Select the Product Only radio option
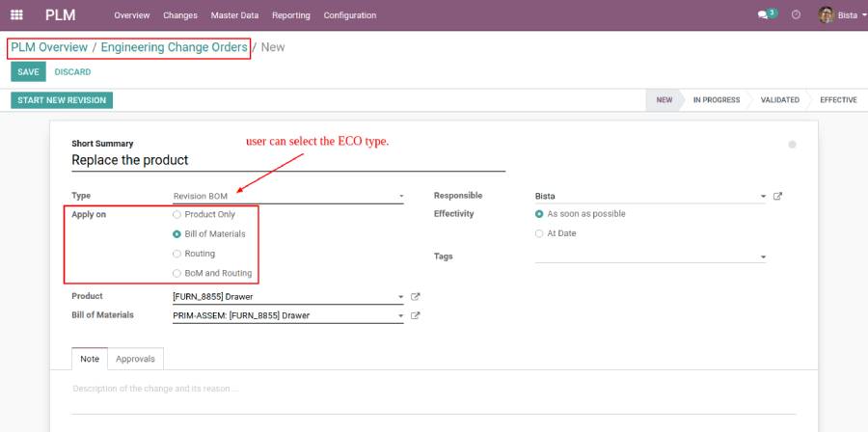868x432 pixels. (x=177, y=215)
